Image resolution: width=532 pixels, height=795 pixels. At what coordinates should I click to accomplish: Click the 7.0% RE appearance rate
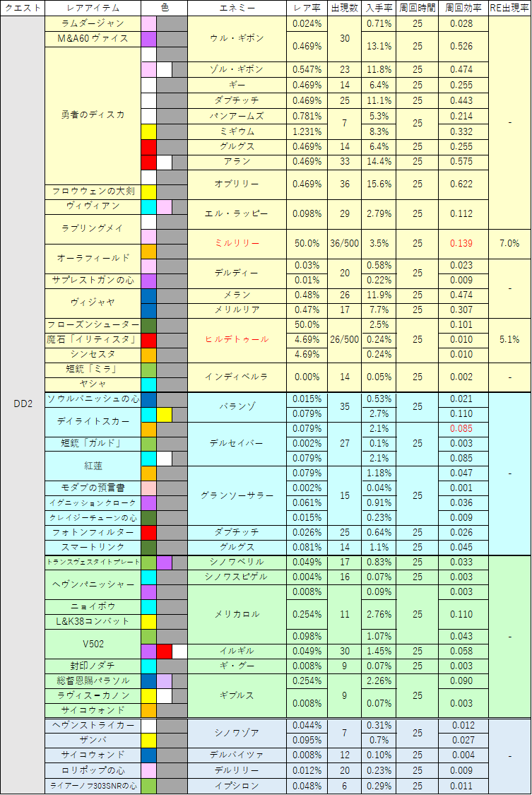[509, 244]
